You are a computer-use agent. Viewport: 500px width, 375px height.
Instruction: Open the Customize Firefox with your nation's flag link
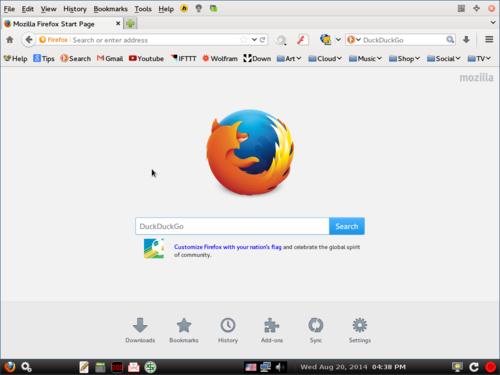[x=228, y=247]
